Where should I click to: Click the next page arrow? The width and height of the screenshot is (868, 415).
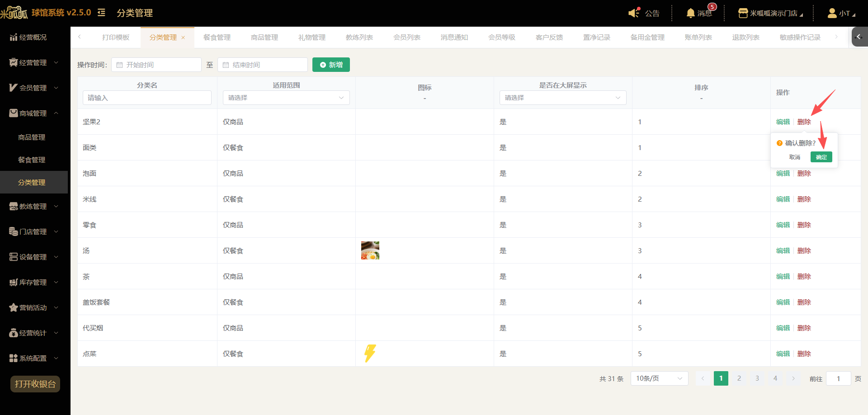tap(793, 378)
